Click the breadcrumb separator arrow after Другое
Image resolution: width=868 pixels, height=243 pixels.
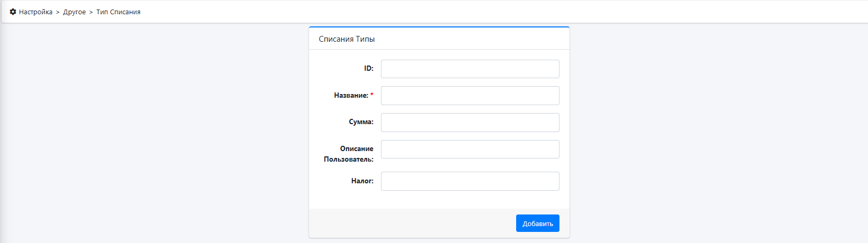91,12
